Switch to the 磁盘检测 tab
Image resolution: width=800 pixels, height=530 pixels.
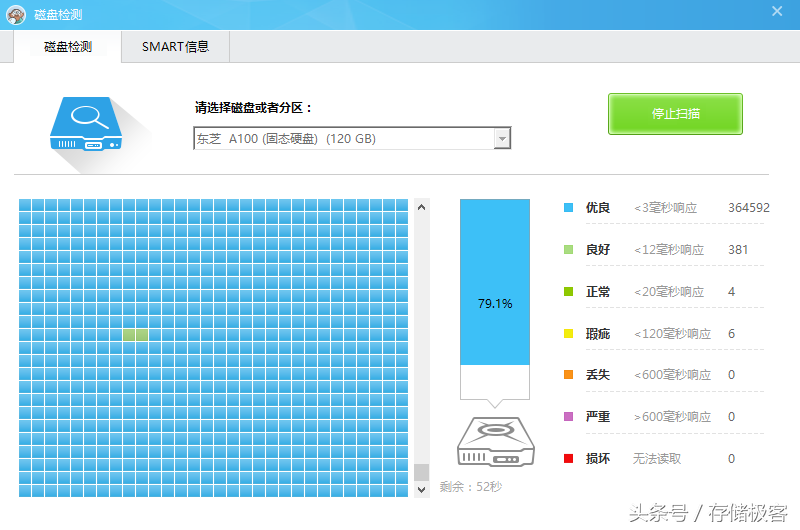68,46
